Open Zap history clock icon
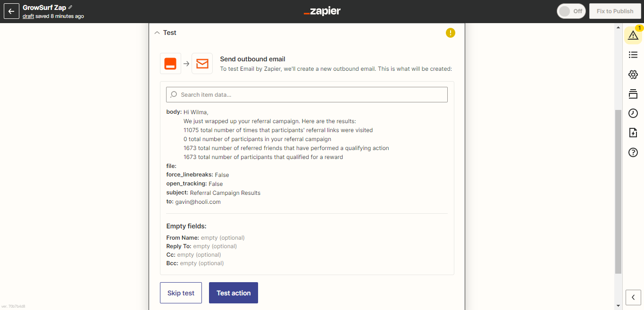Viewport: 644px width, 310px height. 633,113
